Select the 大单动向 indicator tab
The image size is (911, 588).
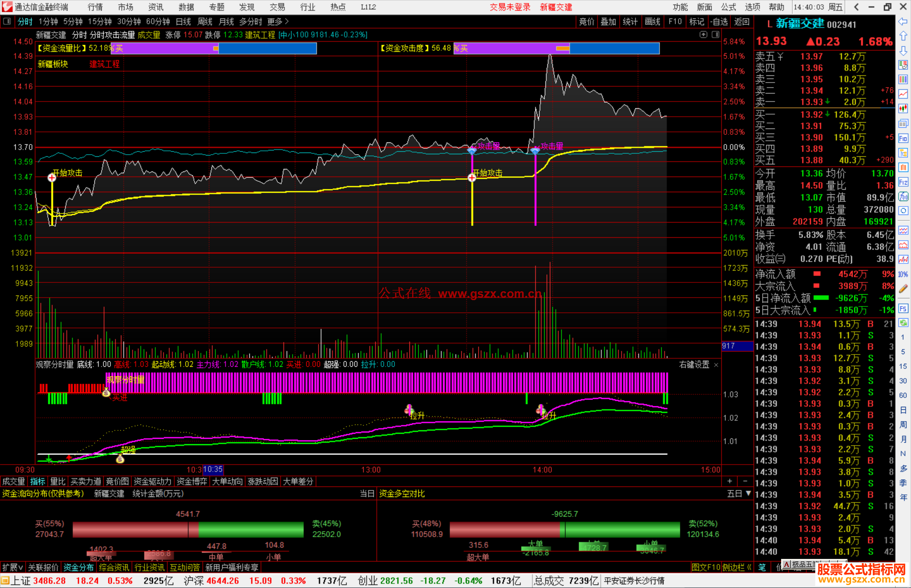coord(227,481)
